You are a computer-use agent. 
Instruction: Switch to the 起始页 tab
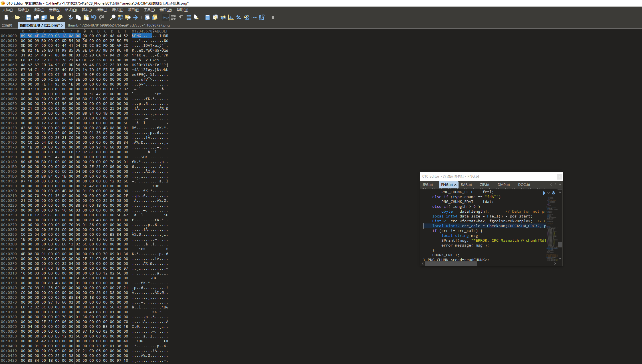pyautogui.click(x=7, y=25)
